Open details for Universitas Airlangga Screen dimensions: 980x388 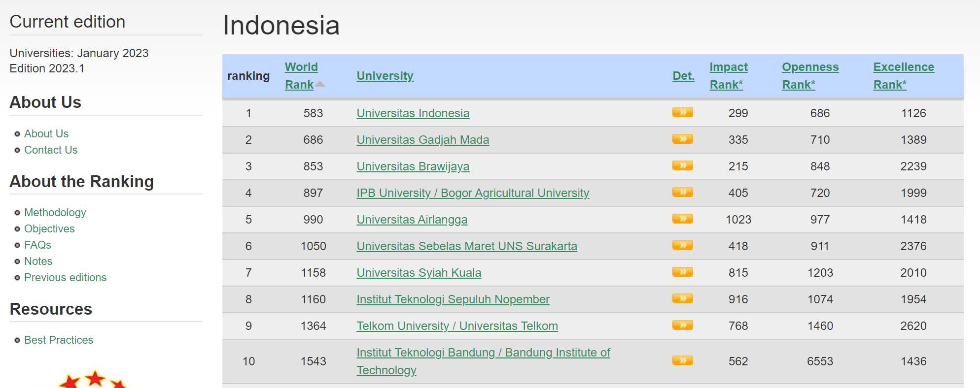pos(683,219)
